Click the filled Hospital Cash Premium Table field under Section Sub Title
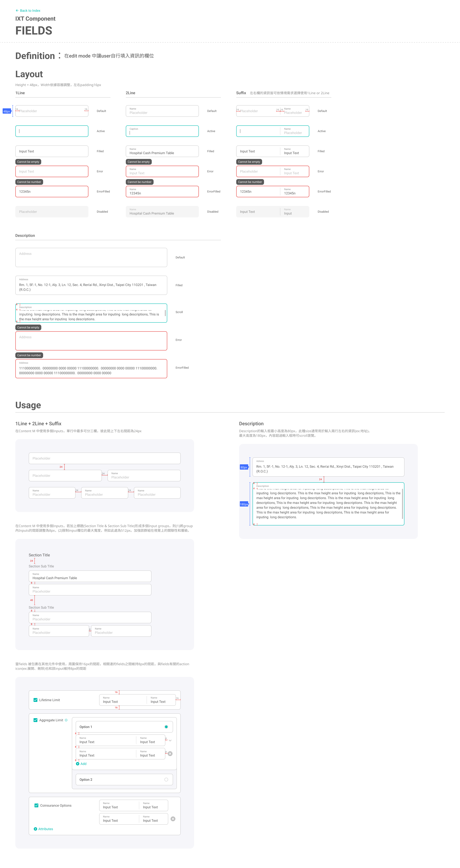The height and width of the screenshot is (868, 460). (90, 576)
